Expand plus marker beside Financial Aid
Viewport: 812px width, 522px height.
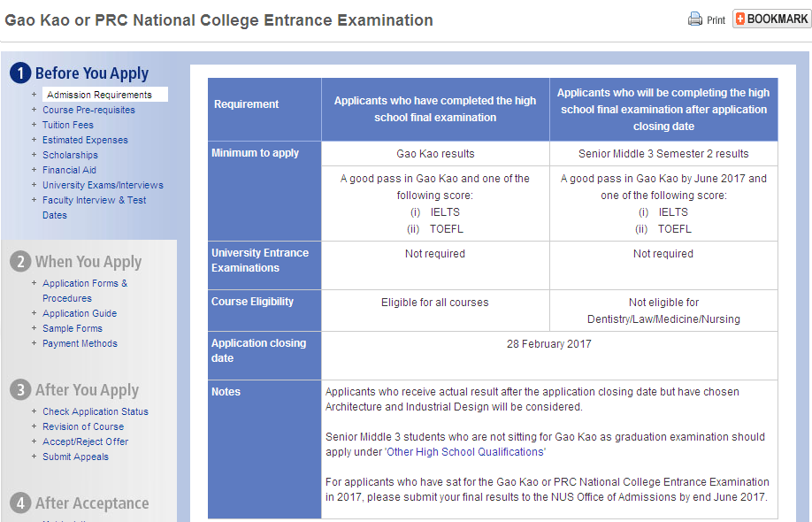coord(34,169)
